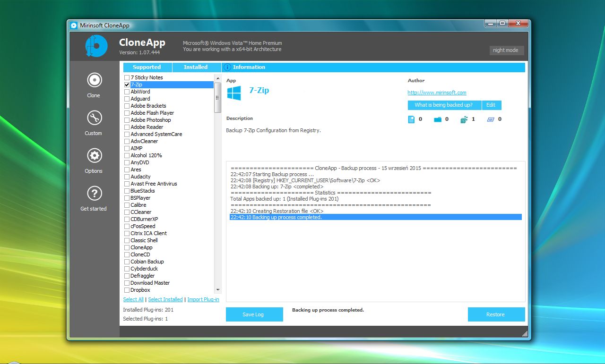605x364 pixels.
Task: Check the Calibre checkbox
Action: tap(127, 205)
